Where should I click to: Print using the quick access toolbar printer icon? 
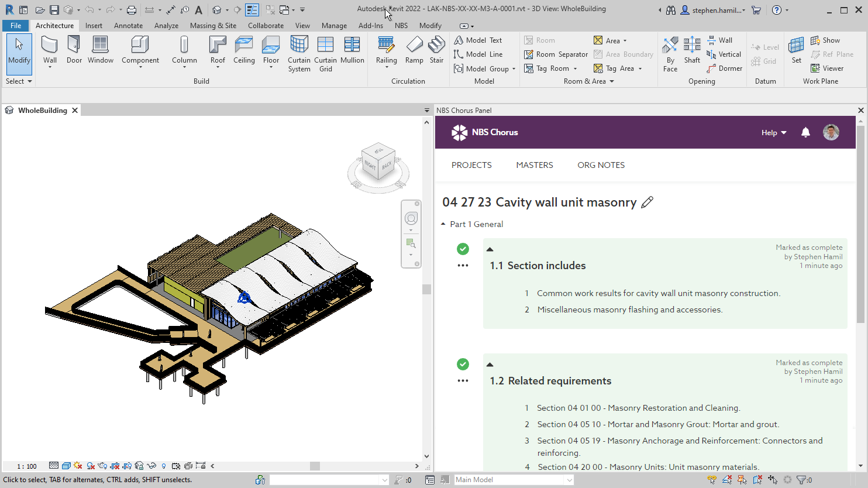[x=132, y=10]
